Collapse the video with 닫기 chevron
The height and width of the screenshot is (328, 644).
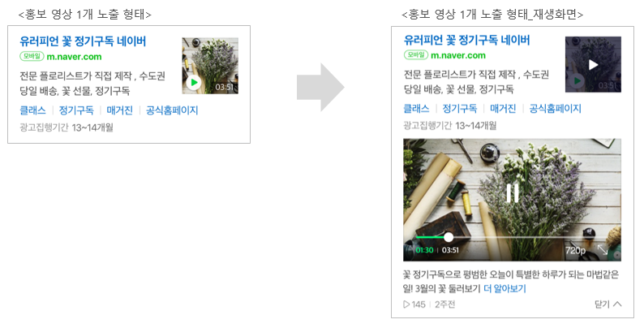[608, 304]
